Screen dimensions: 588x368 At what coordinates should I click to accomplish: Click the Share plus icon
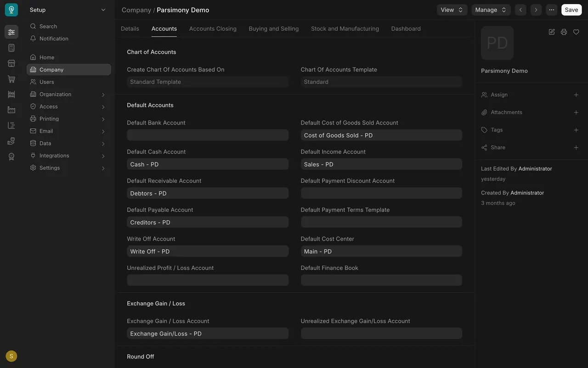pos(576,148)
